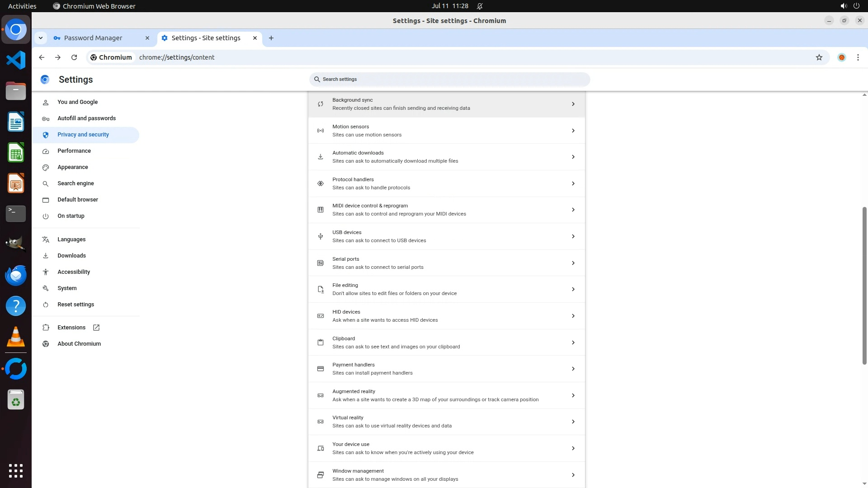
Task: Open Autofill and passwords section
Action: pyautogui.click(x=86, y=118)
